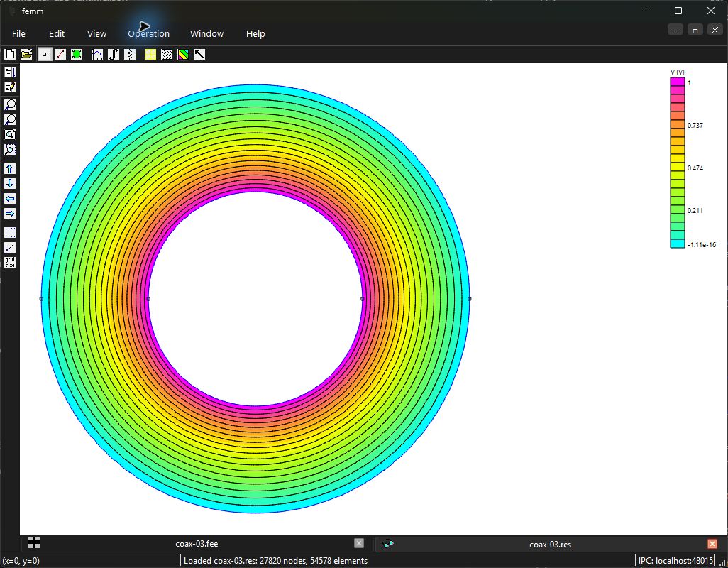The width and height of the screenshot is (728, 568).
Task: Click the cyan swatch in voltage legend
Action: [678, 244]
